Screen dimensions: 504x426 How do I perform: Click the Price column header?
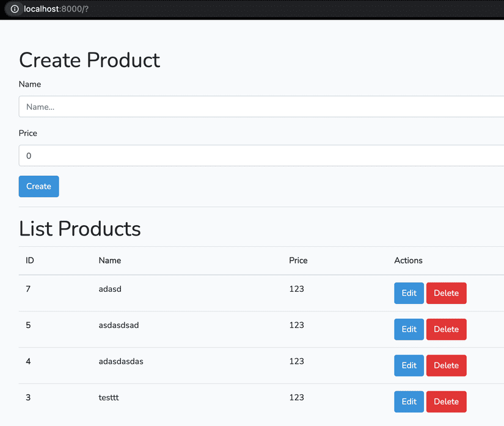pos(298,260)
